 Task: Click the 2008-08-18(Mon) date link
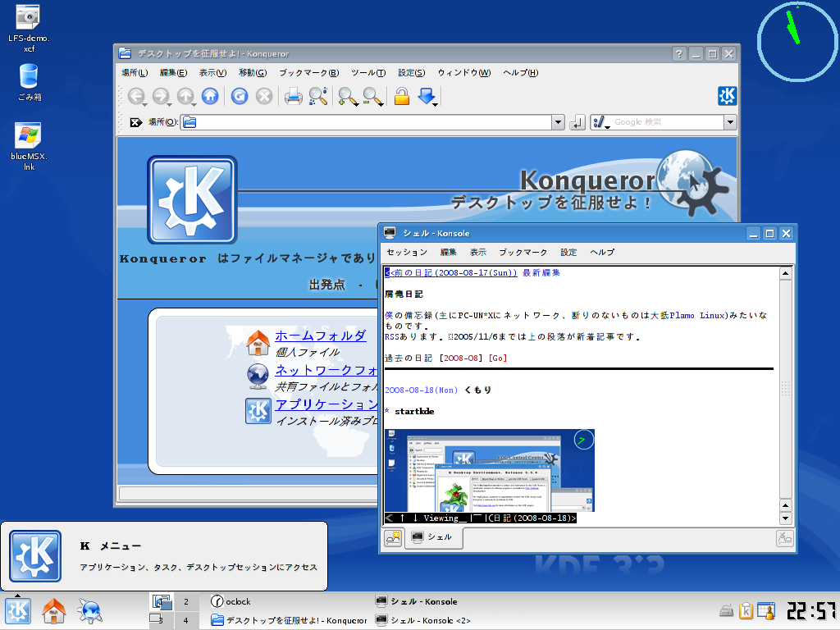(x=421, y=390)
